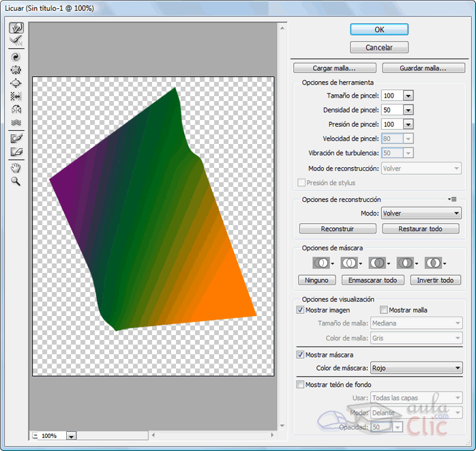Click the vertical scrollbar up arrow
Image resolution: width=476 pixels, height=451 pixels.
click(282, 28)
